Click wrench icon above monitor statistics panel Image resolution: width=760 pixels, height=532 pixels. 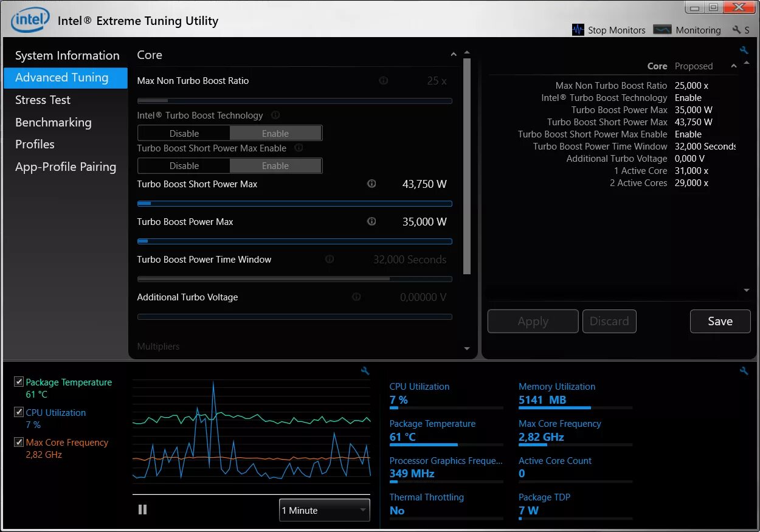pos(744,371)
